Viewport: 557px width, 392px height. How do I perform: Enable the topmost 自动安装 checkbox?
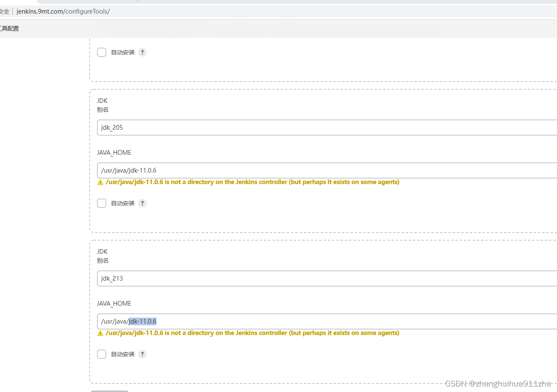[x=102, y=52]
